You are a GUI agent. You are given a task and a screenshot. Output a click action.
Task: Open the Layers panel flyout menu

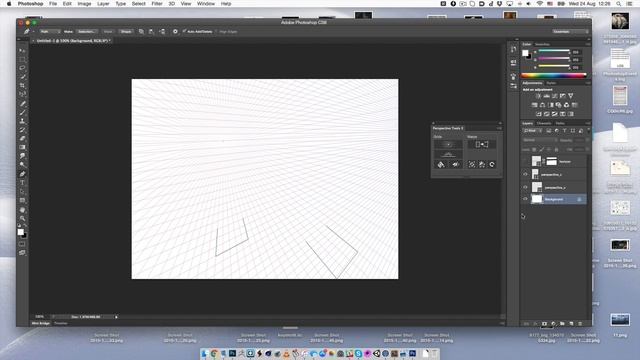tap(588, 123)
